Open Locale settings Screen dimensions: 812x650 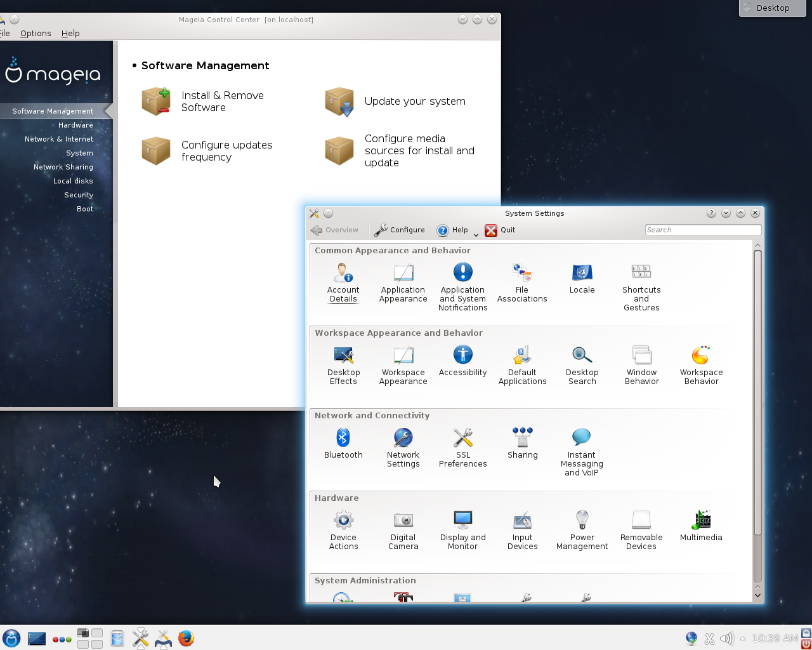pos(582,279)
